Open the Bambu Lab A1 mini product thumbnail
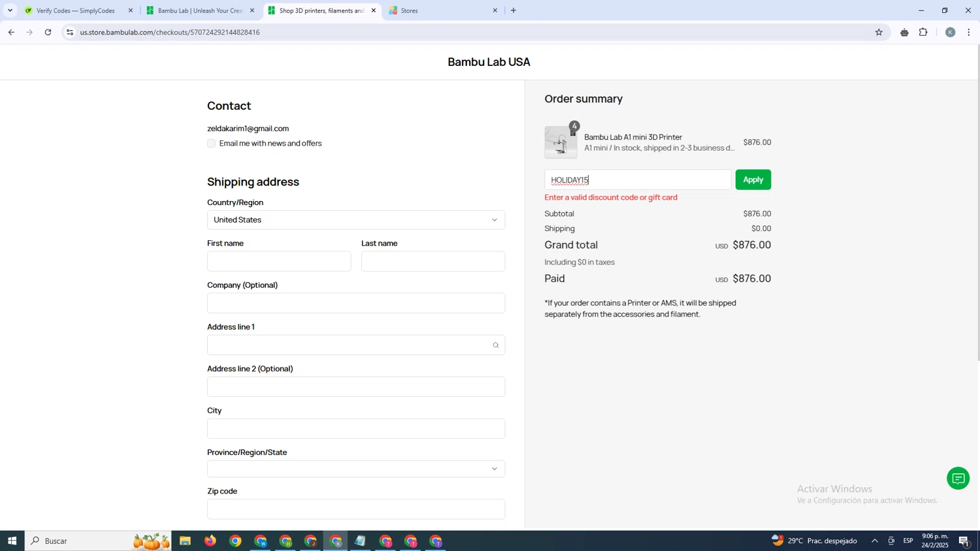 [x=561, y=142]
